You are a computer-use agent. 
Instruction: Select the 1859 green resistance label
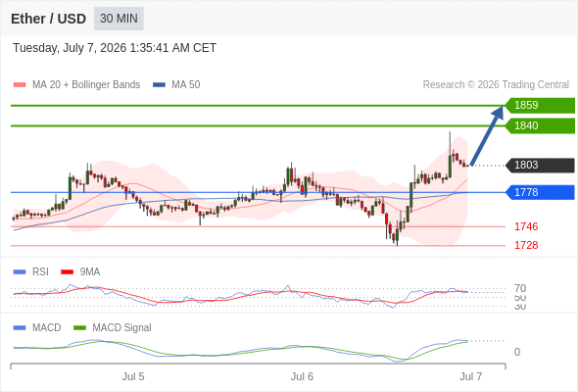tap(540, 105)
